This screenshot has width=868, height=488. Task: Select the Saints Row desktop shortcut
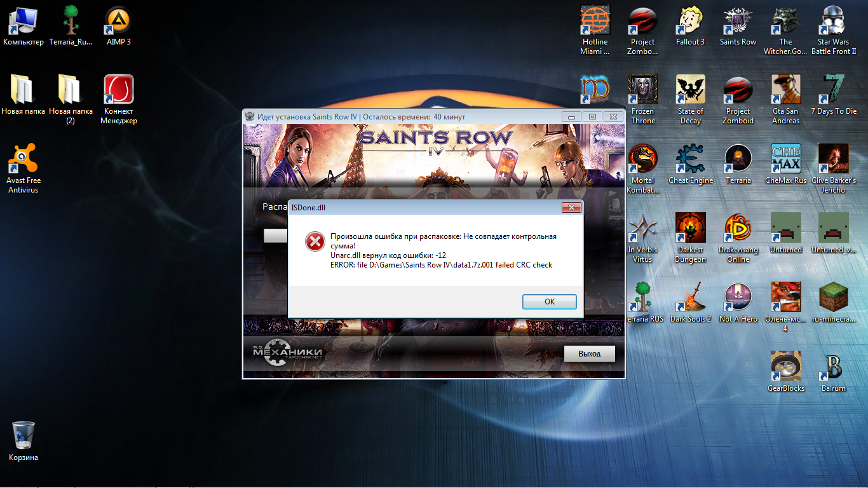[738, 27]
